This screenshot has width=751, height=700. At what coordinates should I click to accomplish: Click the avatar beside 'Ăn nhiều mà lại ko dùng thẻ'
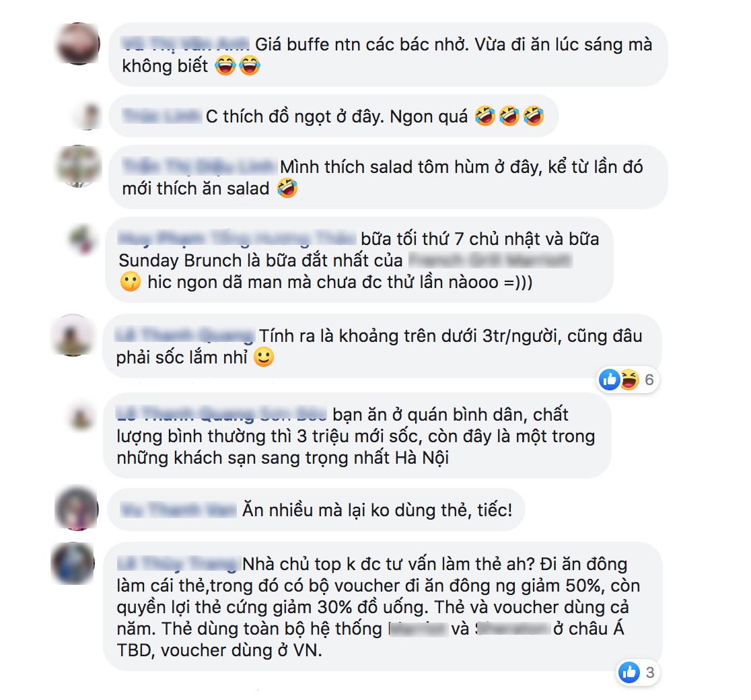point(77,508)
